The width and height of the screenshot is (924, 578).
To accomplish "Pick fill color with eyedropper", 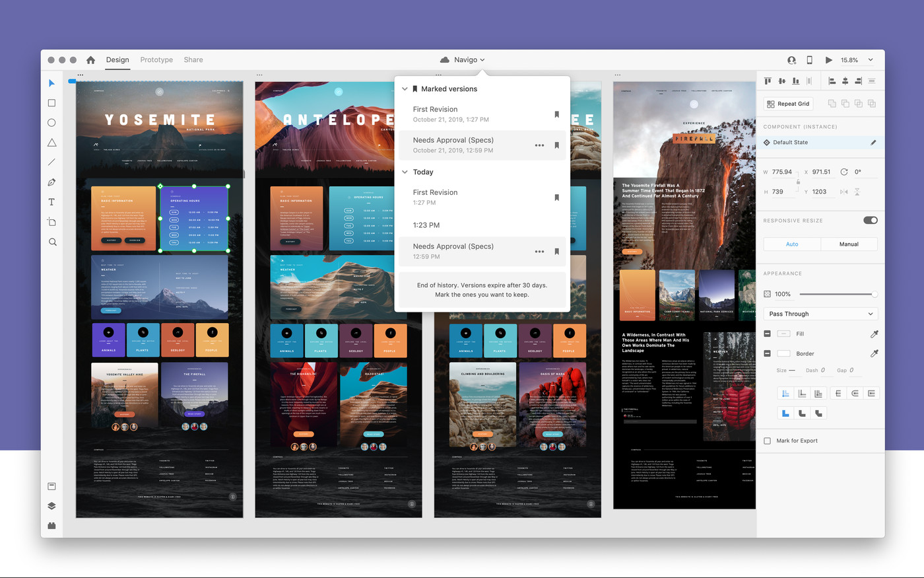I will [874, 334].
